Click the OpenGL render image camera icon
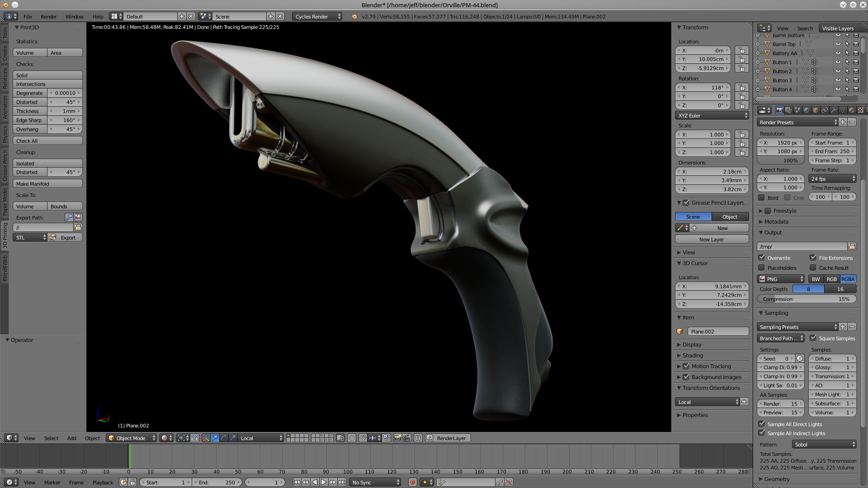Screen dimensions: 868x488 coord(397,438)
